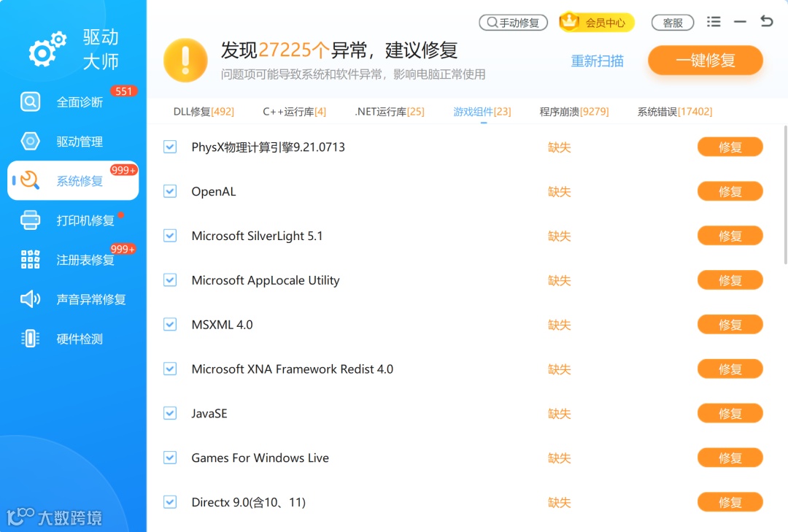Click 修复 button for OpenAL

[730, 191]
